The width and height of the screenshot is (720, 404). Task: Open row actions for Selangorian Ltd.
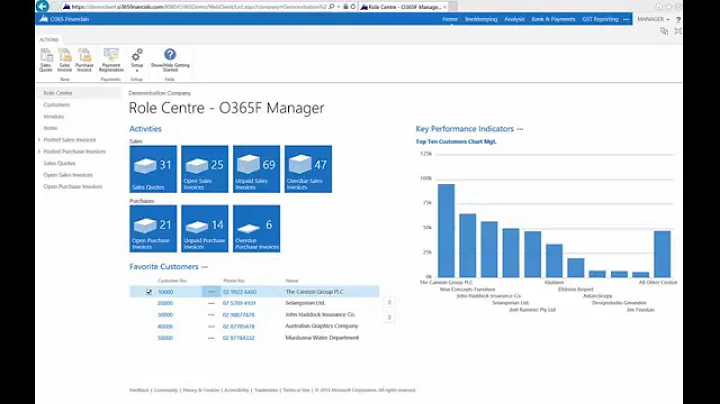[211, 303]
